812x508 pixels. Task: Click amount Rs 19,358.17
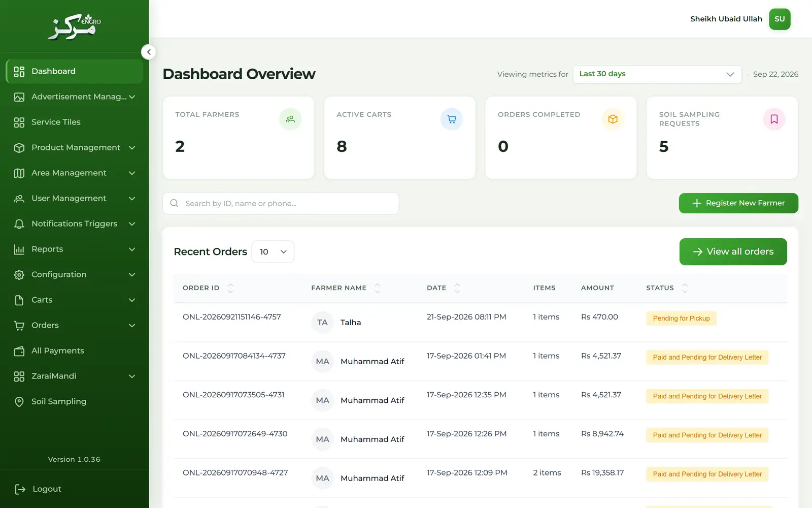click(x=602, y=473)
